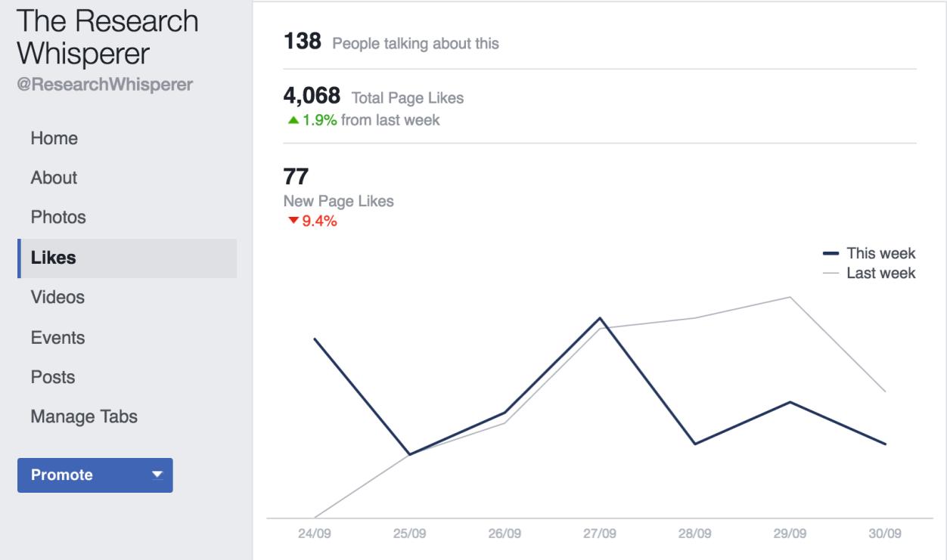Select the gray 'Last week' legend line marker
Screen dimensions: 947x560
830,273
